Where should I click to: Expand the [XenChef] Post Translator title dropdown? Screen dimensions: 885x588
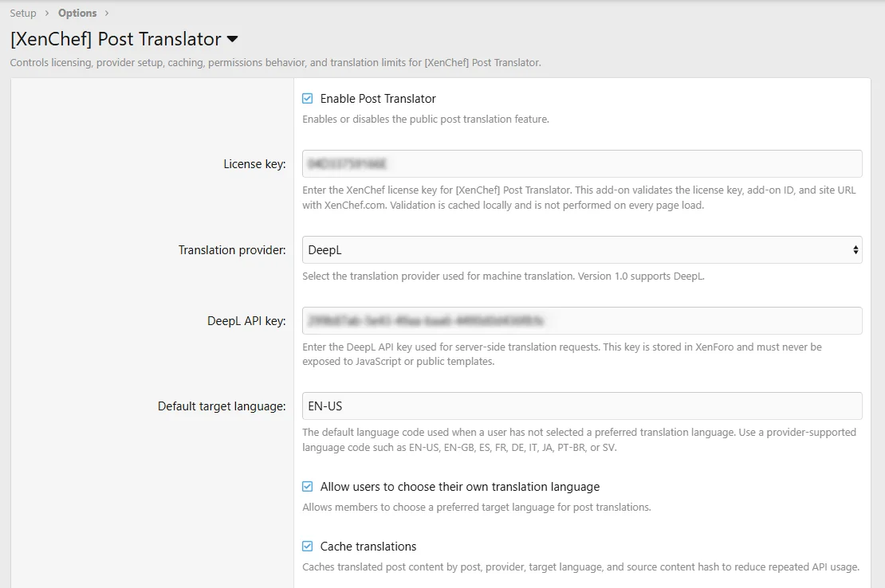[232, 40]
